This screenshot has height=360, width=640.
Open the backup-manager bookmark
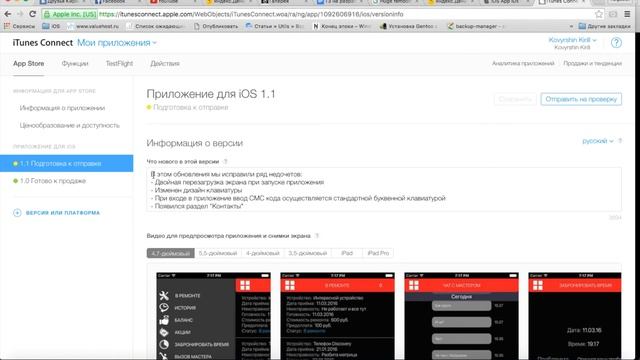pos(476,26)
